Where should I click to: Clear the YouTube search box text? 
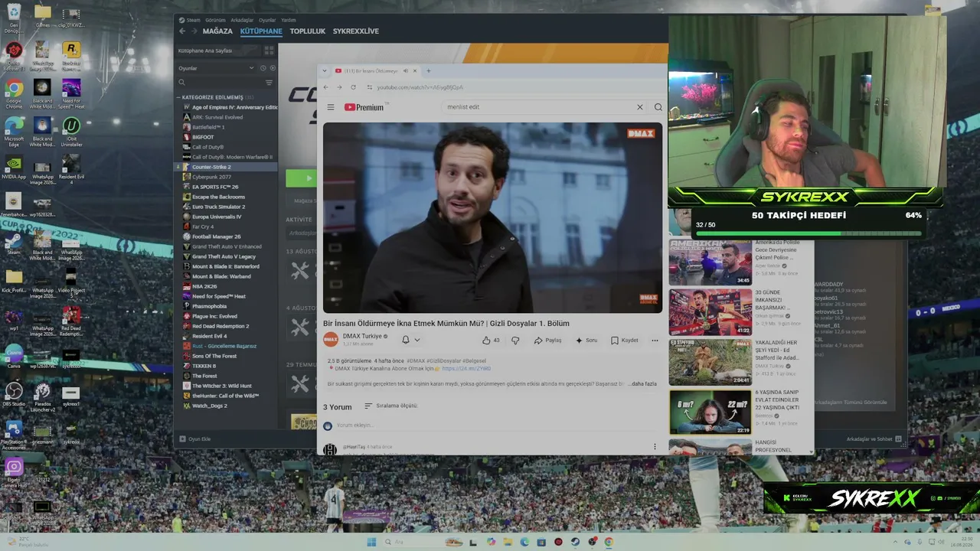(640, 107)
